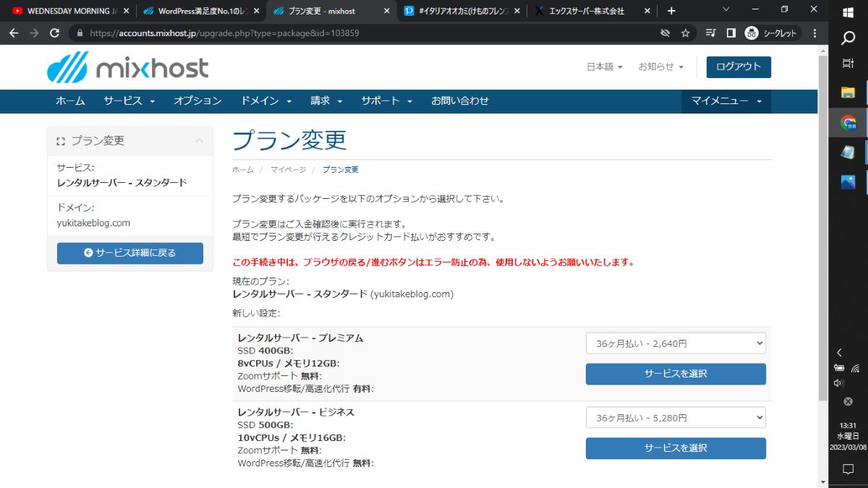This screenshot has height=488, width=868.
Task: Open オプション in the navigation bar
Action: [197, 101]
